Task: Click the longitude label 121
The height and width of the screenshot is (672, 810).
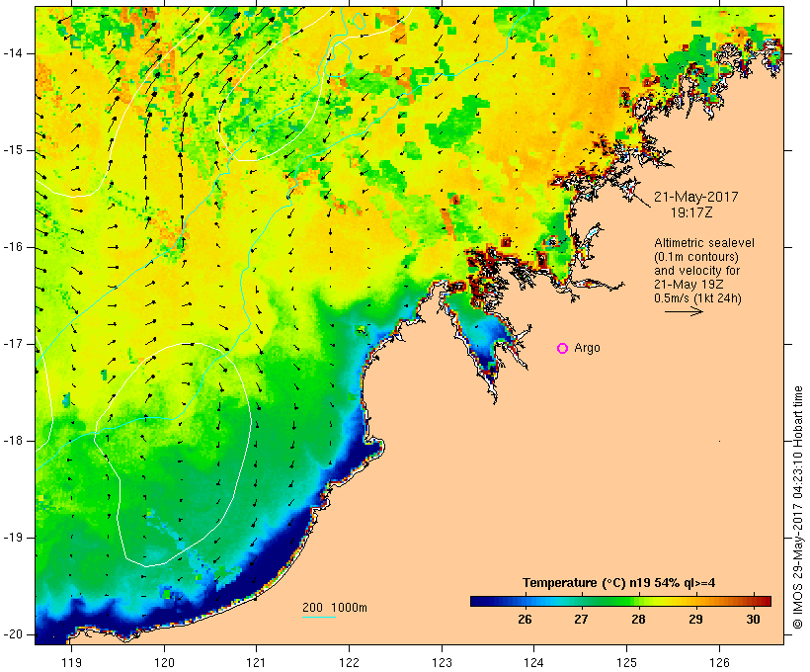Action: (x=256, y=662)
